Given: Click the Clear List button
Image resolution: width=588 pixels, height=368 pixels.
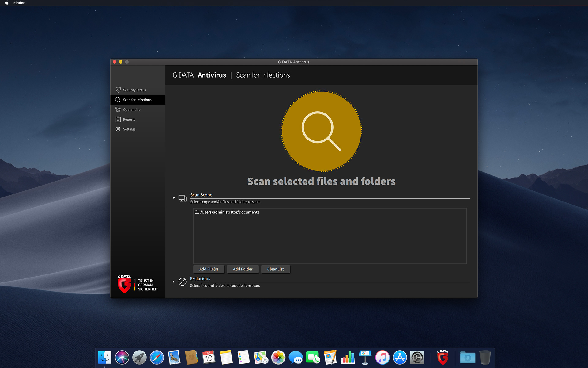Looking at the screenshot, I should (x=276, y=269).
